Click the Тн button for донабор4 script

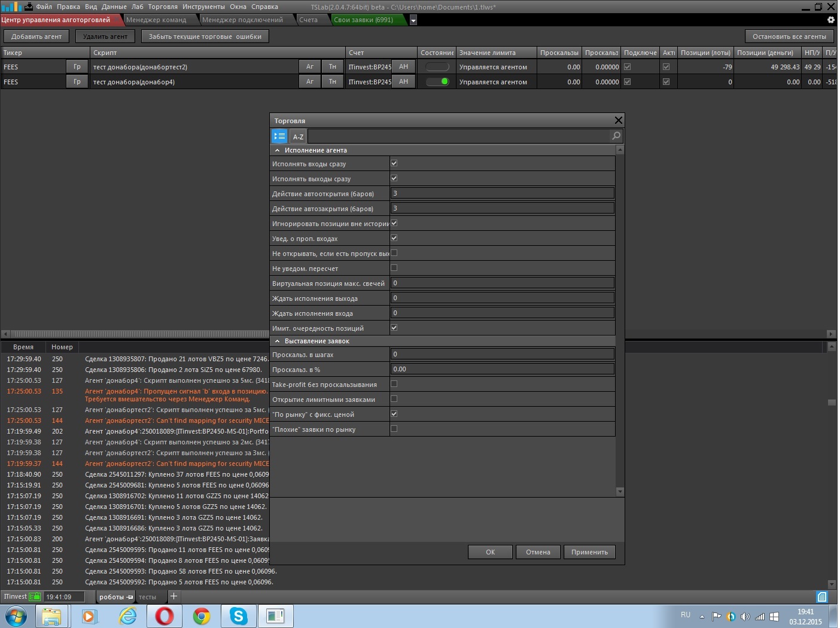point(333,81)
